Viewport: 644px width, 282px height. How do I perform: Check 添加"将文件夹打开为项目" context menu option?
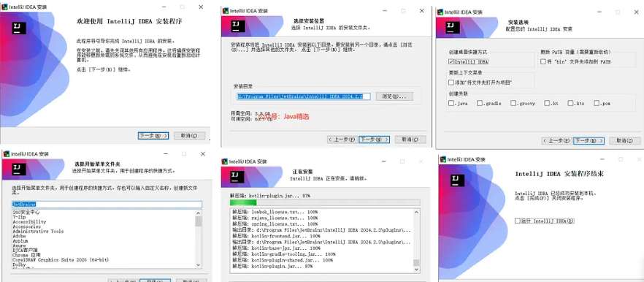click(451, 83)
